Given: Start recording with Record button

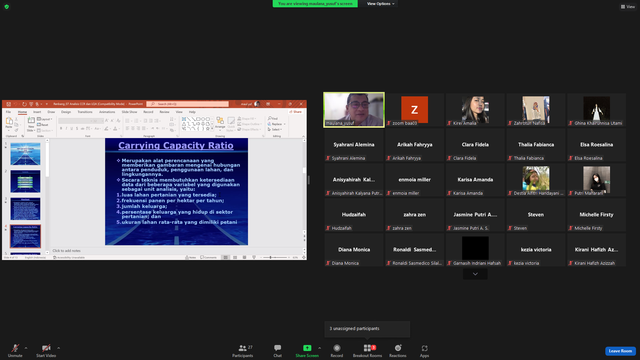Looking at the screenshot, I should tap(337, 350).
